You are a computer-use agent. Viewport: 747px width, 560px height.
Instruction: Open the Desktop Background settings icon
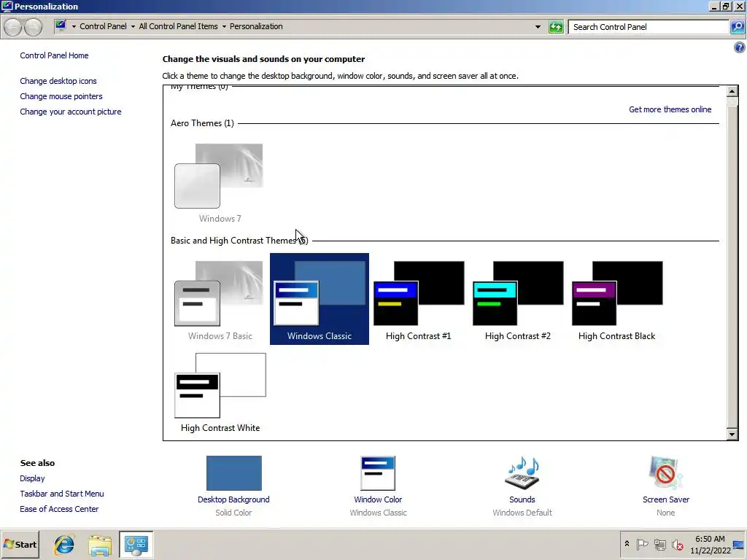tap(234, 472)
